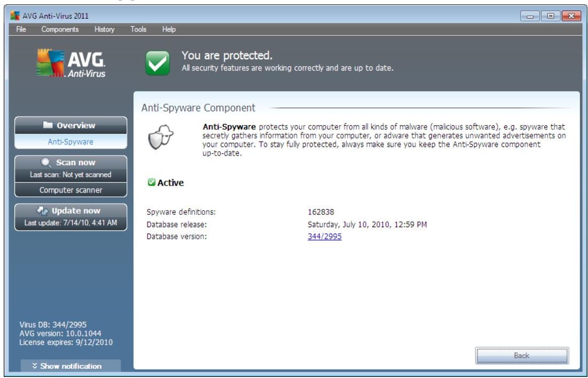Screen dimensions: 588x378
Task: Click the green protected checkmark shield
Action: pos(158,63)
